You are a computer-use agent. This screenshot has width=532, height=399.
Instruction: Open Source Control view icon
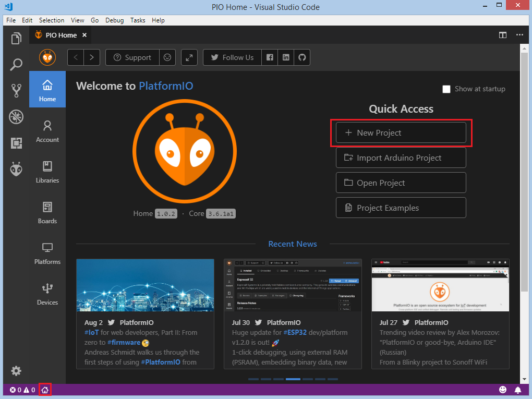pyautogui.click(x=16, y=91)
